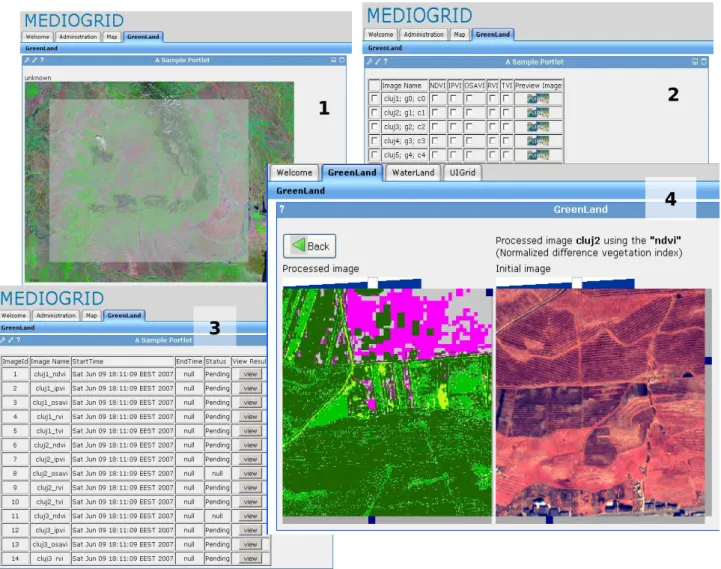Click view button for cluj3_ipvi
The width and height of the screenshot is (721, 569).
click(x=250, y=530)
